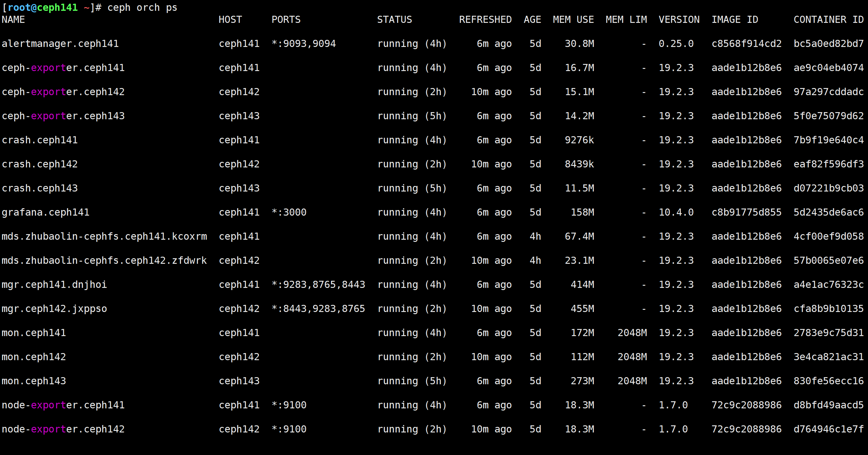
Task: Click the mgr.ceph141.dnjhoi name
Action: pos(54,284)
